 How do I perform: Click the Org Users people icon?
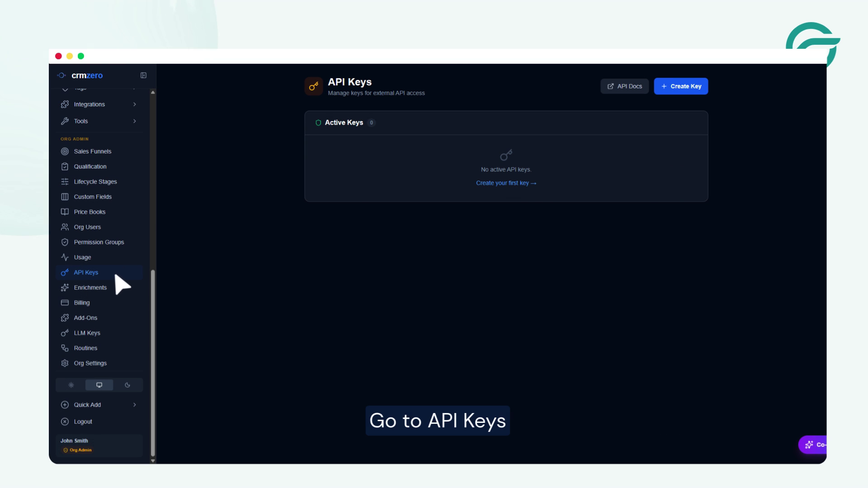pyautogui.click(x=65, y=227)
